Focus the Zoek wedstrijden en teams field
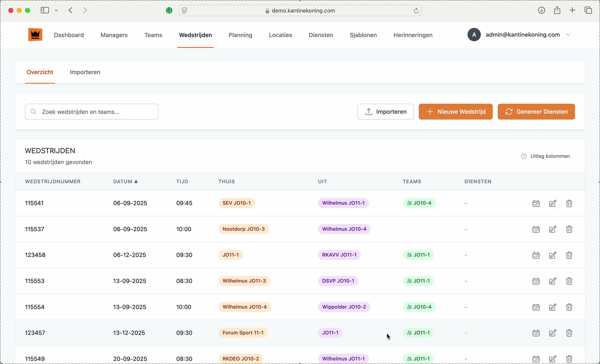The image size is (600, 364). pos(91,112)
